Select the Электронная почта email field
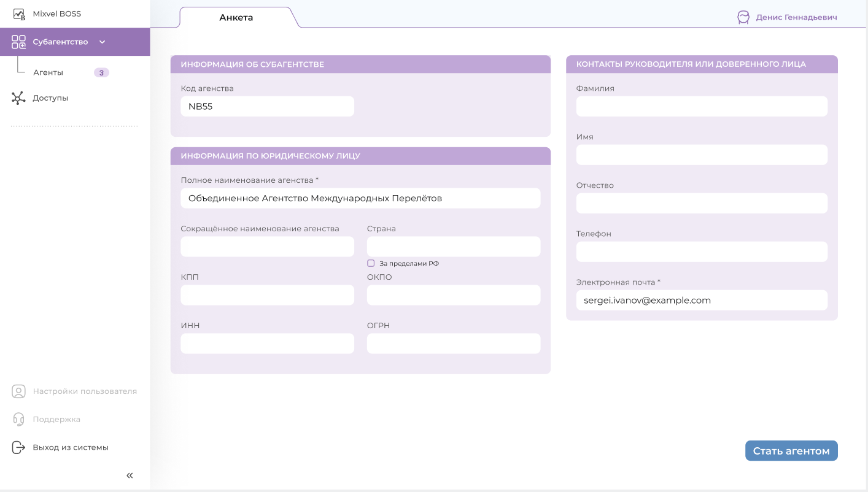 pyautogui.click(x=702, y=300)
